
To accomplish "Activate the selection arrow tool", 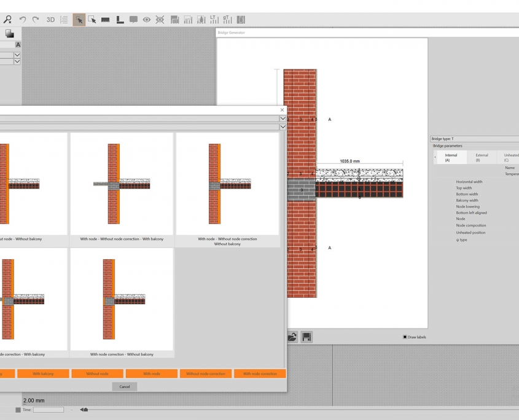I will pyautogui.click(x=79, y=19).
